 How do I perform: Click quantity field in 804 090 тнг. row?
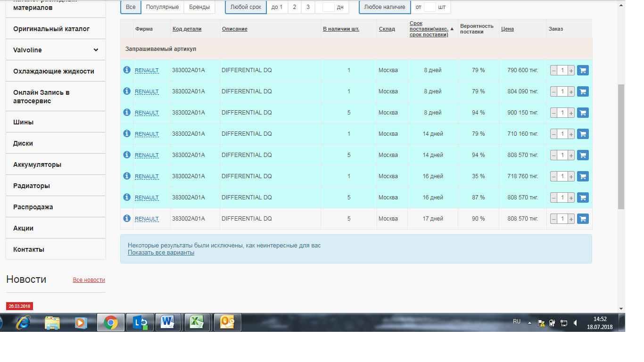[562, 92]
